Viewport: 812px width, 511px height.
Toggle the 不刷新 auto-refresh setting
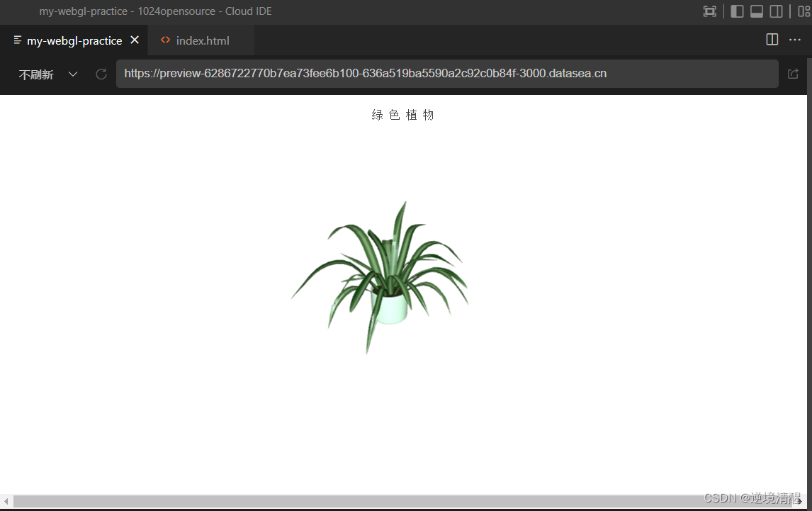pyautogui.click(x=36, y=74)
